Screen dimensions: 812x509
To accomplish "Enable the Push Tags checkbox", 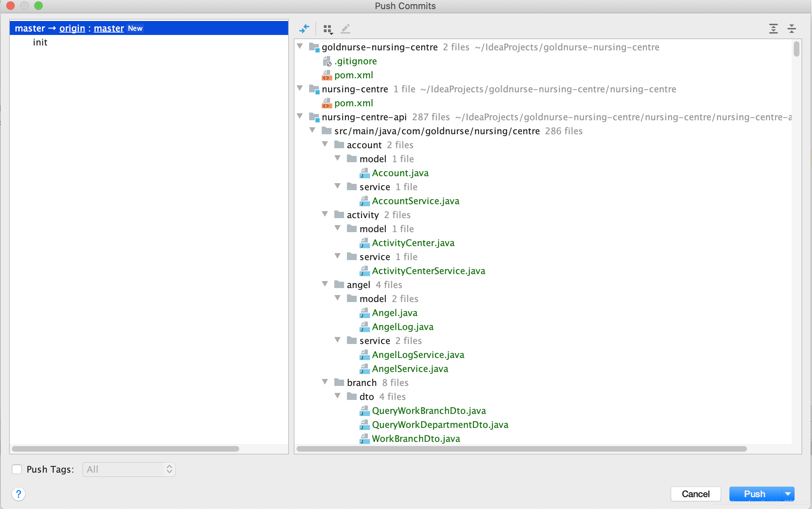I will [17, 469].
